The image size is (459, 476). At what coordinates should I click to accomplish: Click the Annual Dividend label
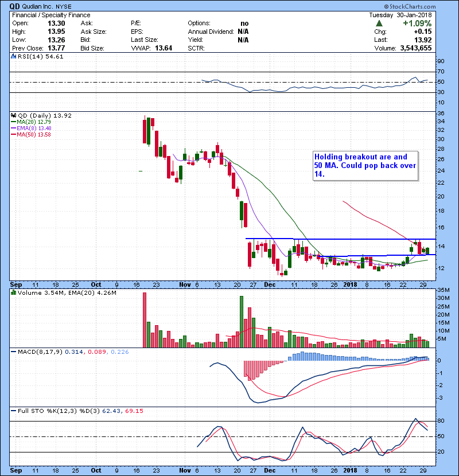(211, 32)
